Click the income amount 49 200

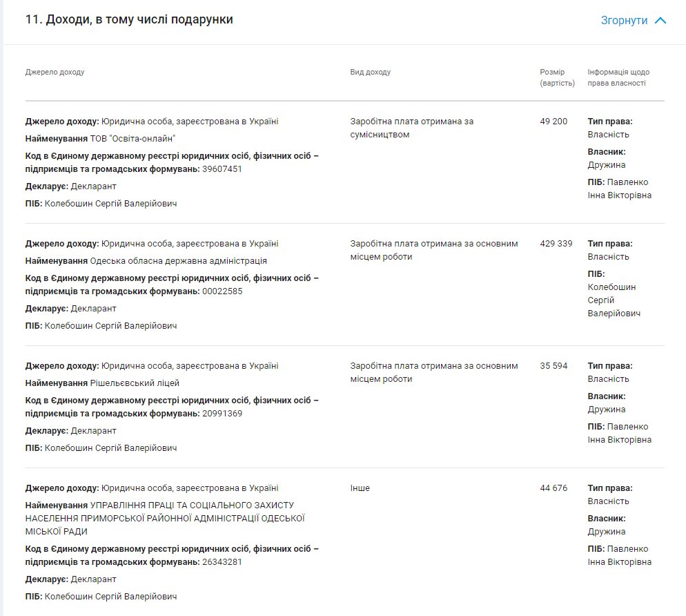tap(553, 122)
